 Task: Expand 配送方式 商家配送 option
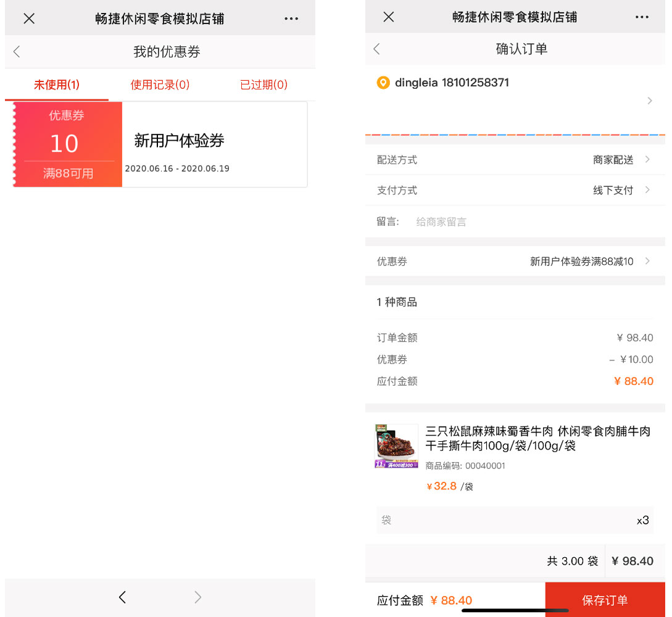pos(515,160)
